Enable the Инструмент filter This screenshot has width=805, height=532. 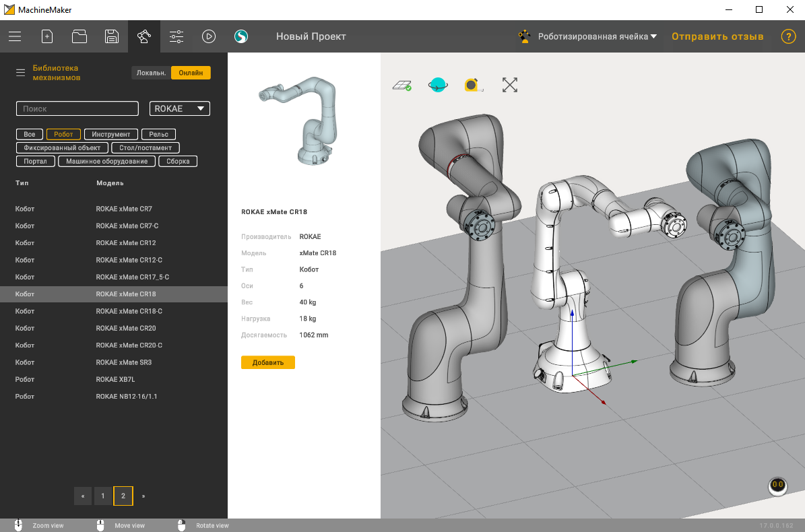[x=111, y=134]
